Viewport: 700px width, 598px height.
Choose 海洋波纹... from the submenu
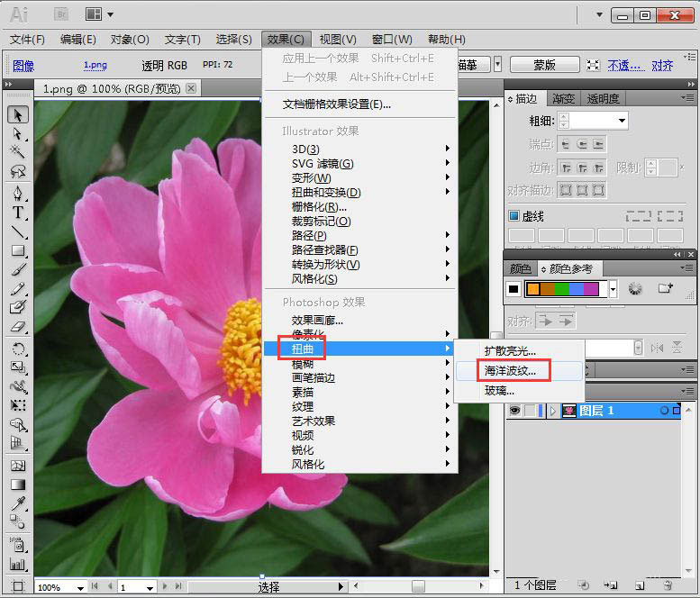[x=520, y=371]
